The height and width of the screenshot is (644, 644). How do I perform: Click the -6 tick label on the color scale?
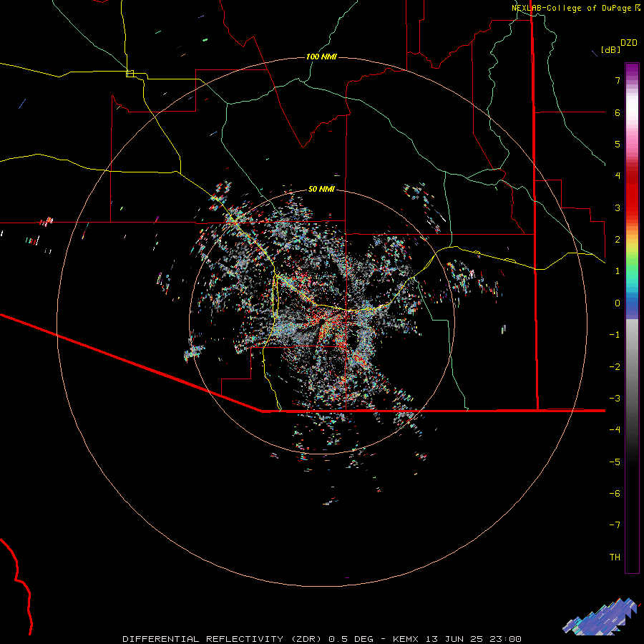(x=615, y=493)
